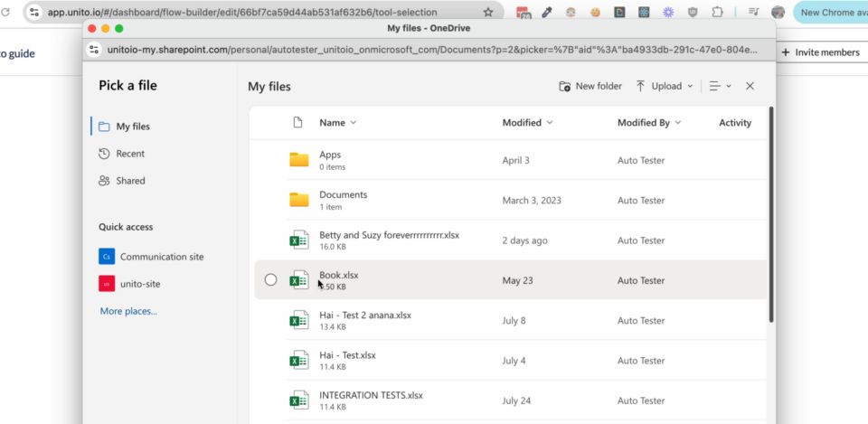
Task: Close the file picker with X icon
Action: click(x=750, y=86)
